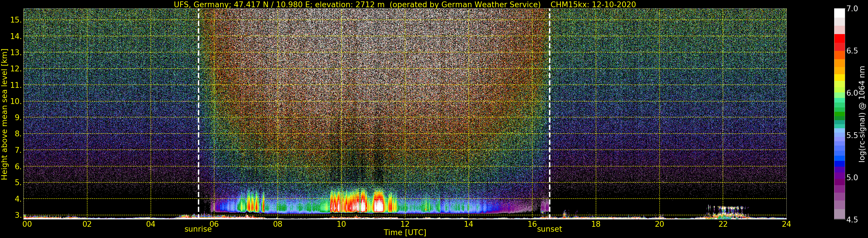Click the 'Time [UTC]' axis label
Image resolution: width=868 pixels, height=238 pixels.
pyautogui.click(x=405, y=233)
